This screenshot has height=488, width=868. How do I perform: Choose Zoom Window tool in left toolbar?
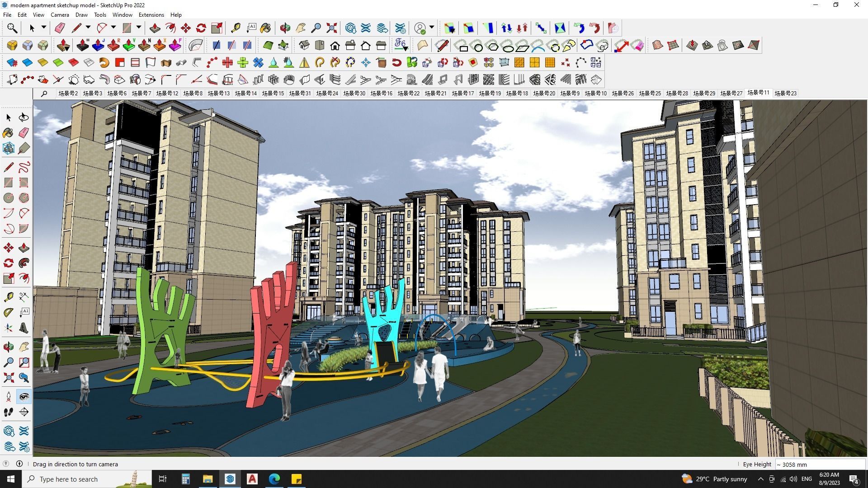24,362
